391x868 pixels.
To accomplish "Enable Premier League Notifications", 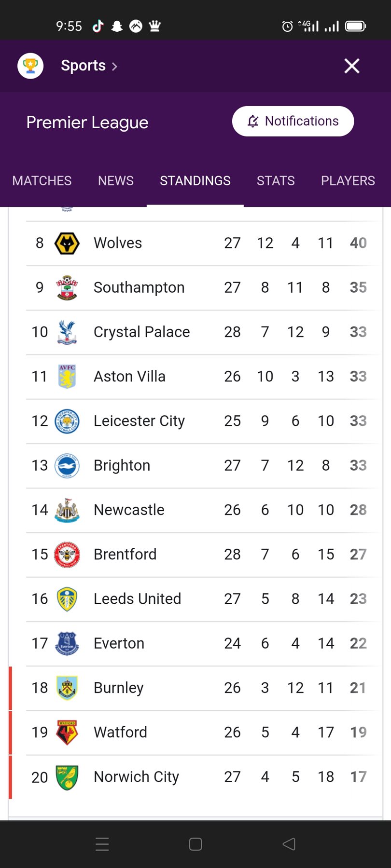I will [x=293, y=121].
